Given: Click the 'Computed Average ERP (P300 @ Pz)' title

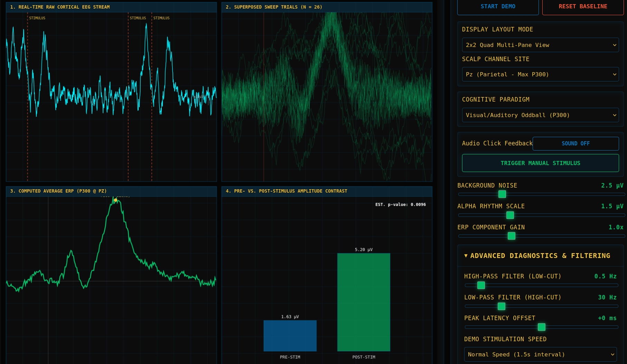Looking at the screenshot, I should coord(58,191).
